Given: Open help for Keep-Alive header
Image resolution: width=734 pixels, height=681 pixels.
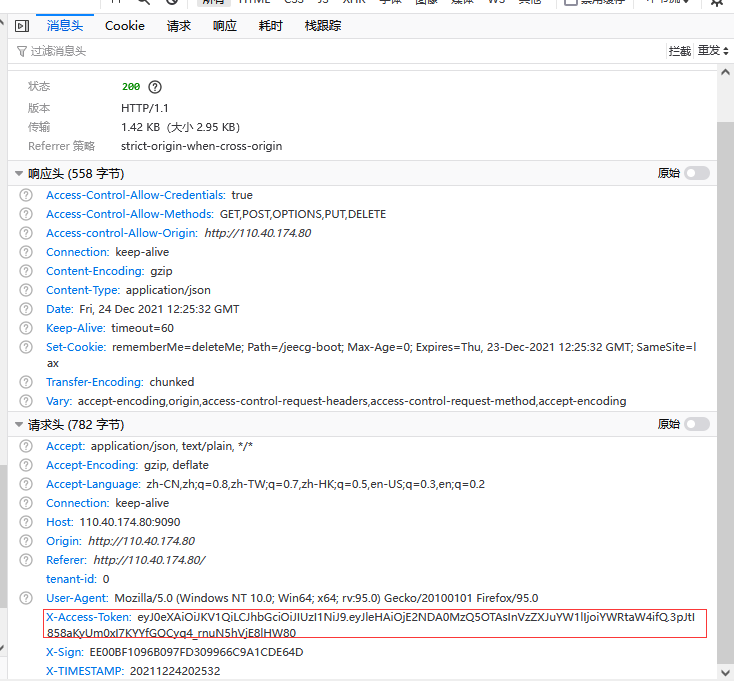Looking at the screenshot, I should (x=26, y=328).
